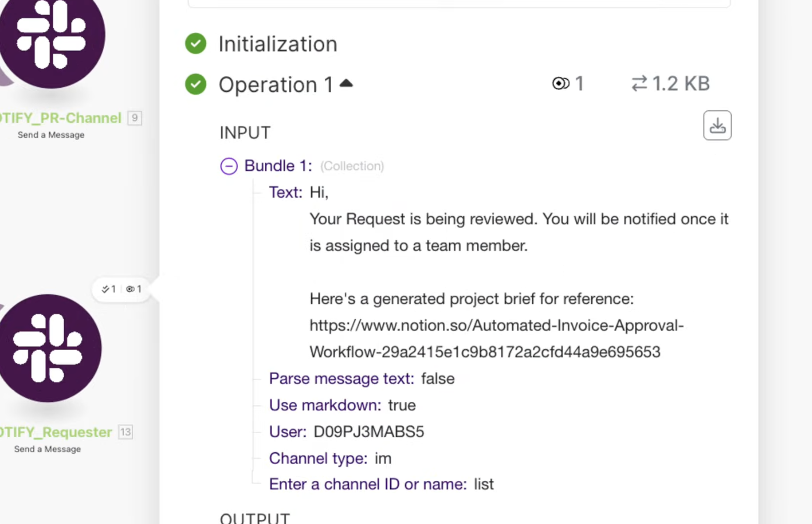The image size is (812, 524).
Task: Click the Slack NOTIFY_Requester module icon
Action: 50,348
